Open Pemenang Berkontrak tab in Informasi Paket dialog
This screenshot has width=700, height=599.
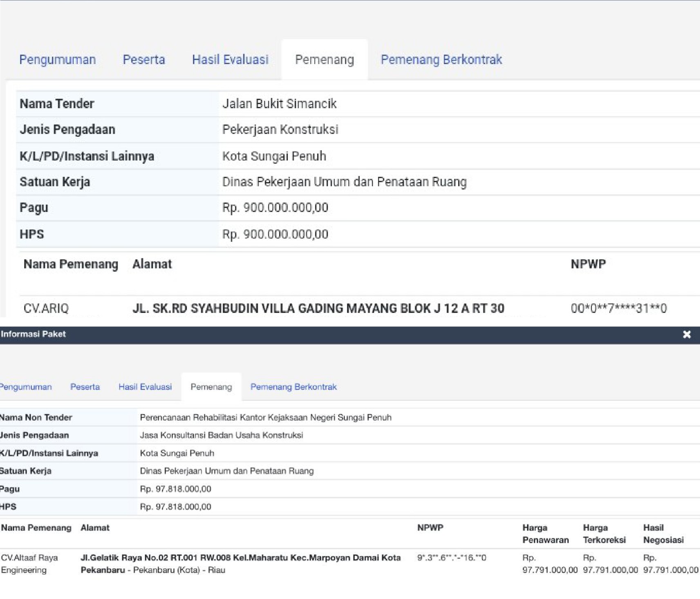[293, 387]
